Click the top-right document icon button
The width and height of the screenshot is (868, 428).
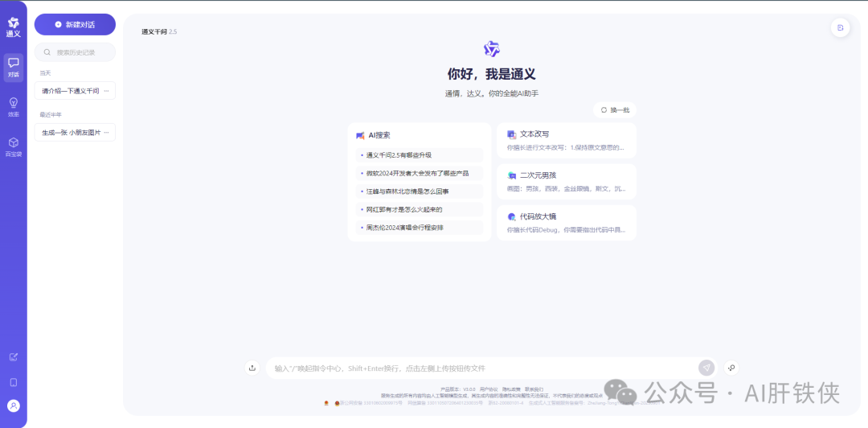click(x=841, y=27)
